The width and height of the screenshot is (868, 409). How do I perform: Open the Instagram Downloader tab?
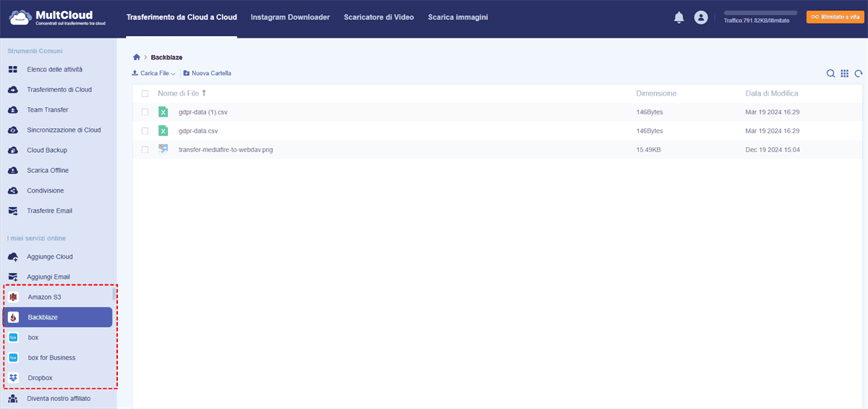tap(290, 17)
